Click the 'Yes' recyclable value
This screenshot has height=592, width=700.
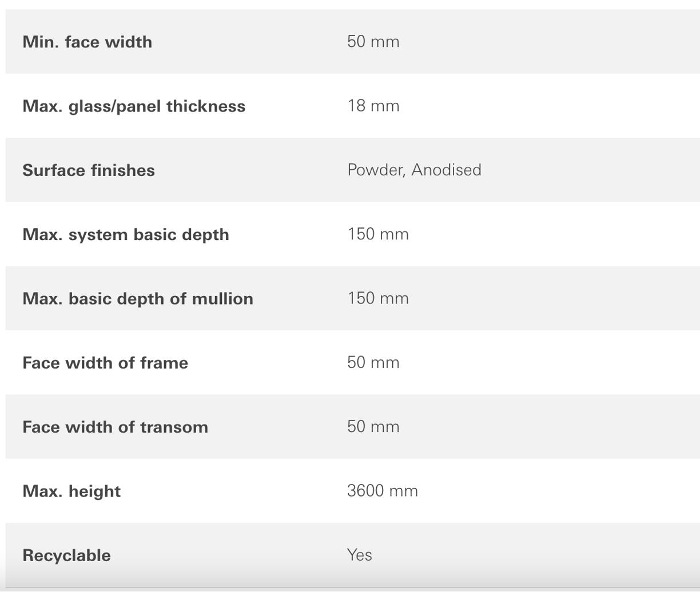(x=359, y=555)
